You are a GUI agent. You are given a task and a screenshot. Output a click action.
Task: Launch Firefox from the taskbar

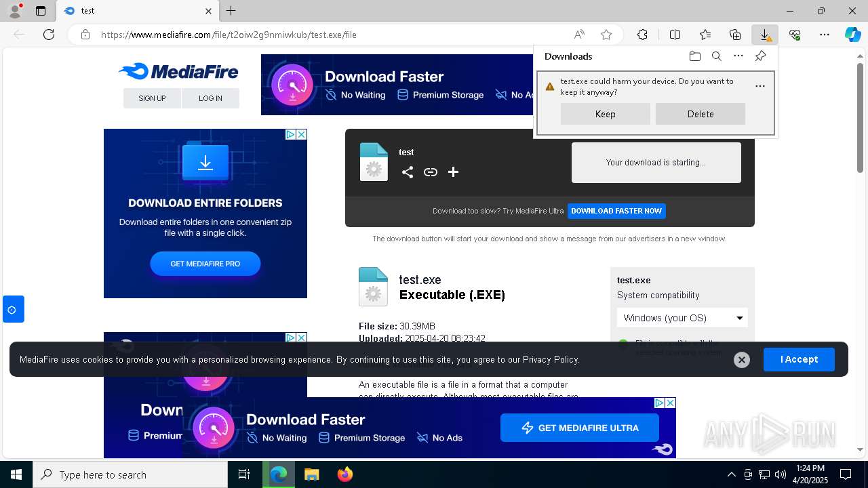coord(345,474)
